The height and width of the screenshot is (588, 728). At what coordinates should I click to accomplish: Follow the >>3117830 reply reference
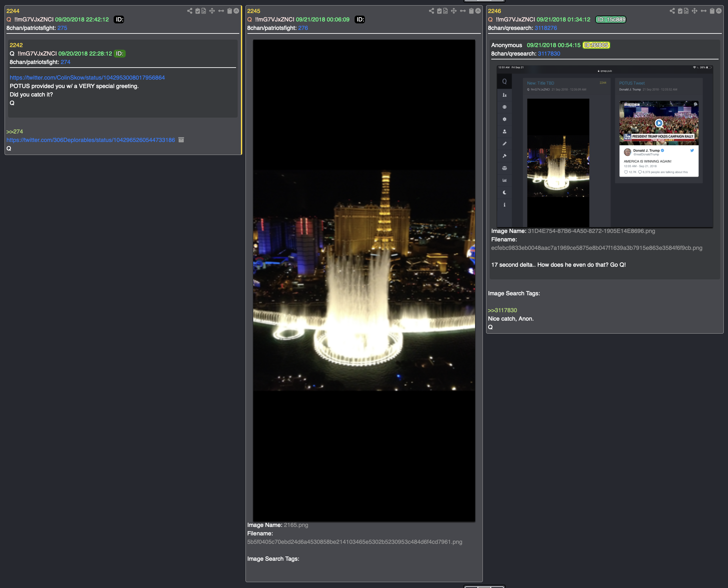503,310
